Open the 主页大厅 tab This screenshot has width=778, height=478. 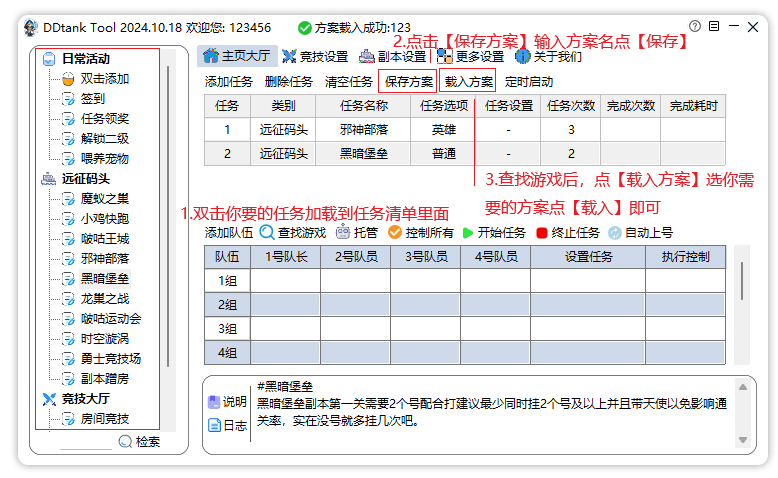point(236,56)
